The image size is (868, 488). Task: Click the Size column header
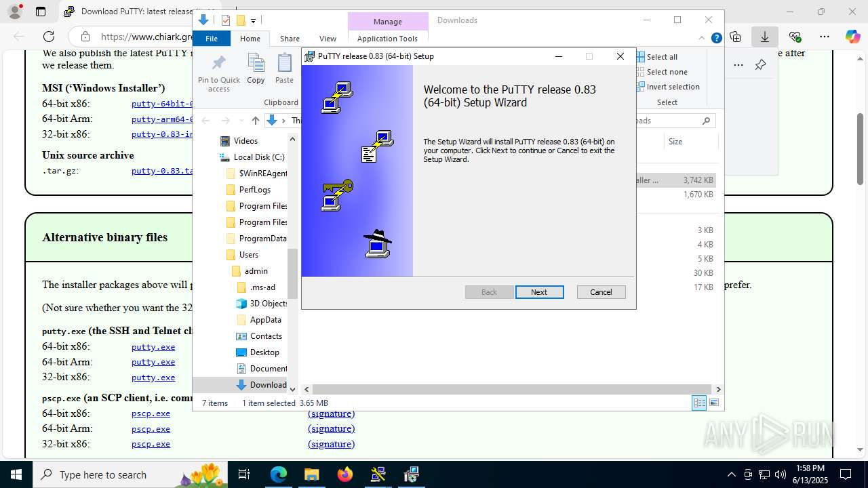690,142
